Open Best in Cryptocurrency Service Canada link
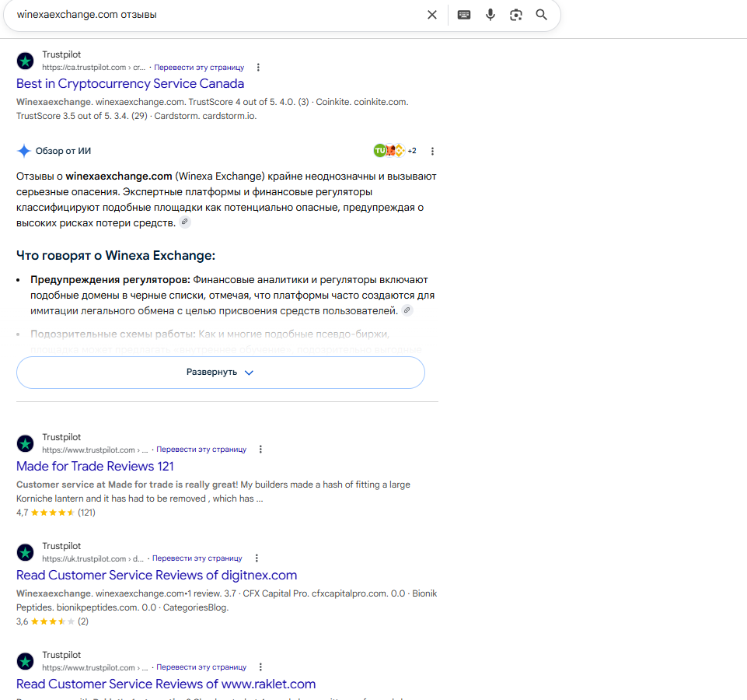Image resolution: width=747 pixels, height=700 pixels. tap(130, 83)
